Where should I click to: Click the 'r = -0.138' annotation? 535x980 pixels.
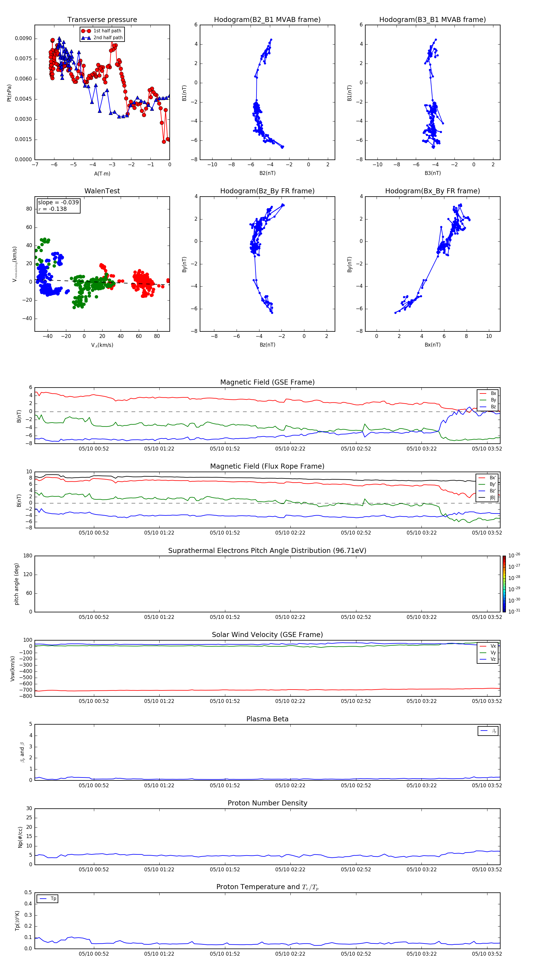point(53,209)
